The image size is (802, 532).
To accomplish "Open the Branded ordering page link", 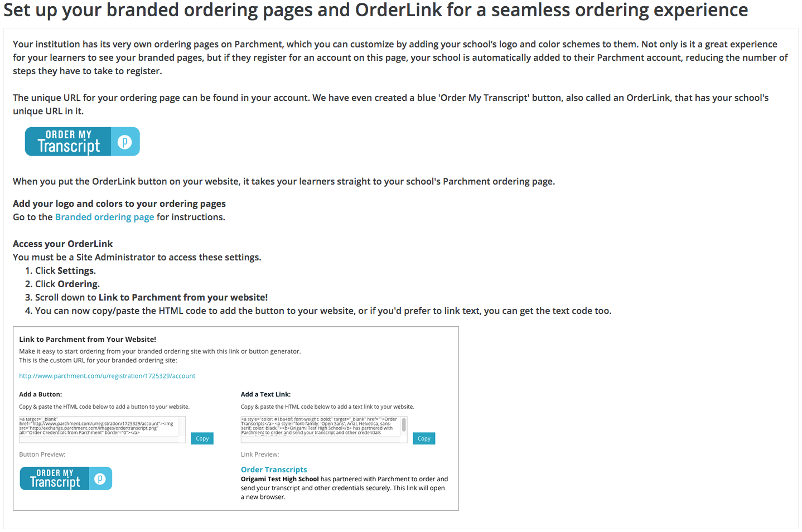I will click(x=104, y=217).
